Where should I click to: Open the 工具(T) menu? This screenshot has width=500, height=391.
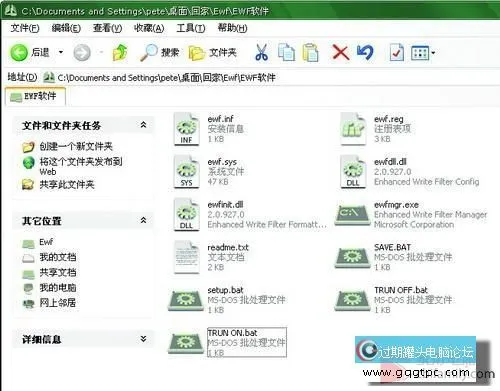coord(190,28)
